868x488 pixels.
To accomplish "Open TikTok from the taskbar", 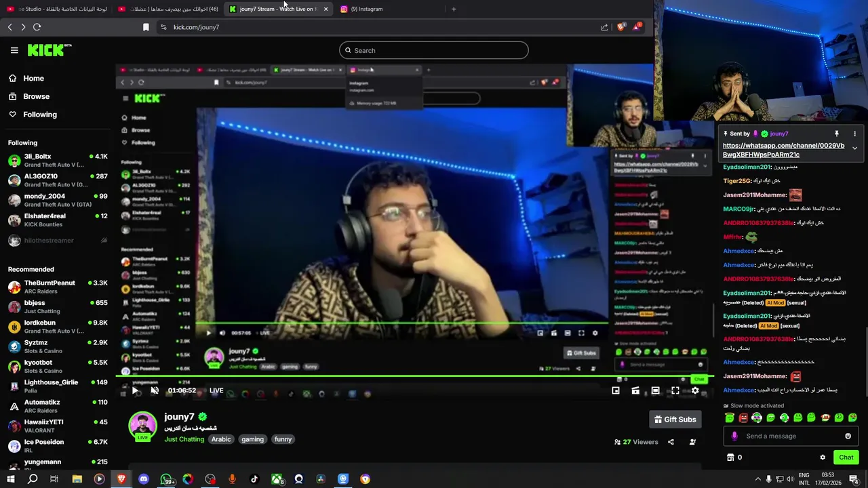I will [254, 479].
